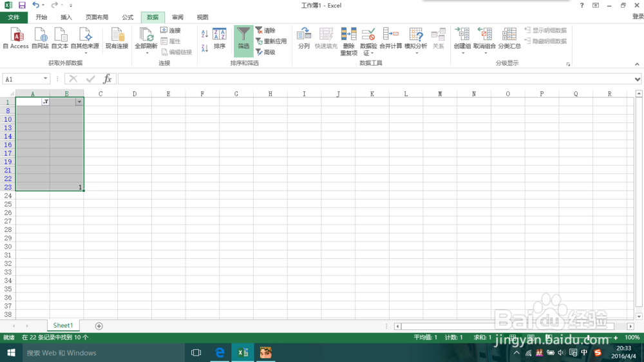Click the Excel taskbar icon

pos(243,352)
